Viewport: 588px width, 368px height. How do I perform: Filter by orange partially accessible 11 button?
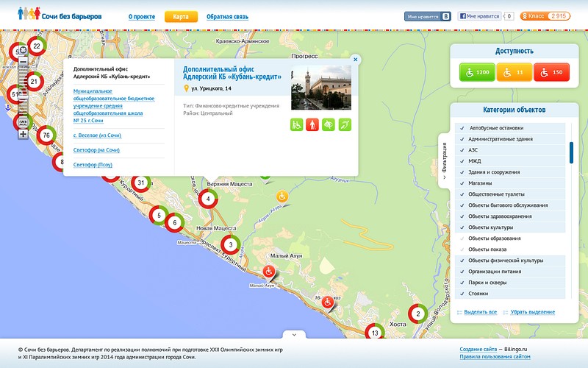[x=514, y=72]
